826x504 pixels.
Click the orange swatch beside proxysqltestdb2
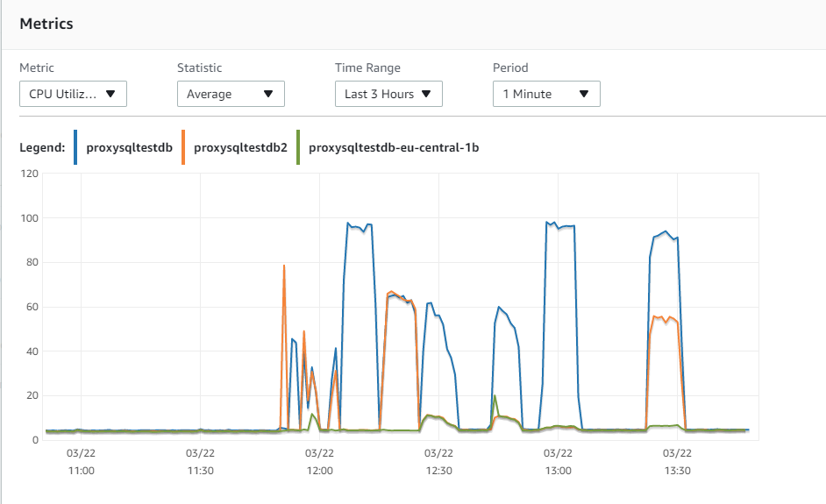[x=183, y=147]
